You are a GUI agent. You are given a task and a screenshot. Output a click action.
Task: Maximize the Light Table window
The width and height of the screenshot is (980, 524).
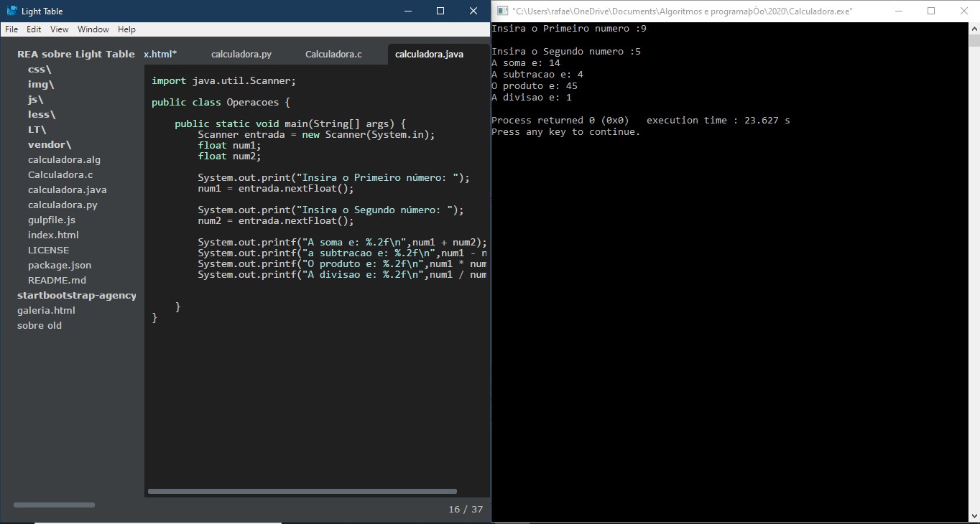point(440,11)
